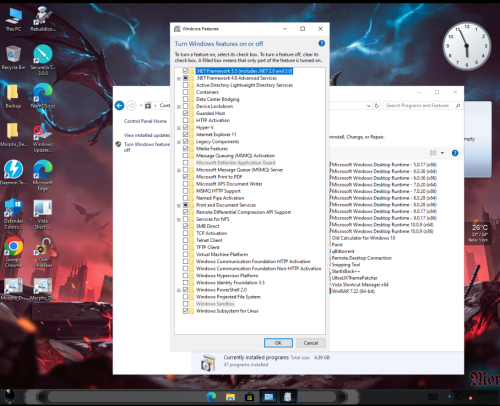This screenshot has width=500, height=406.
Task: Select the Defender Control desktop shortcut
Action: (x=13, y=214)
